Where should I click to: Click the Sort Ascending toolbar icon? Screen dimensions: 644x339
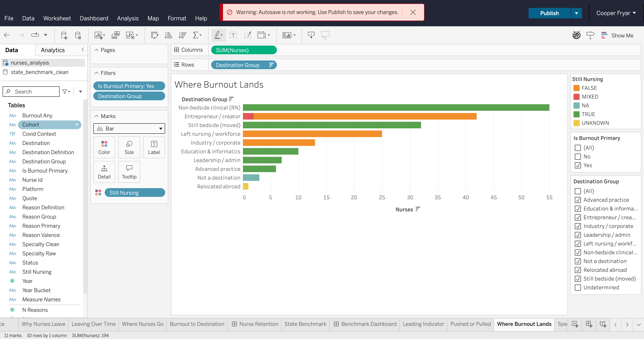[168, 35]
